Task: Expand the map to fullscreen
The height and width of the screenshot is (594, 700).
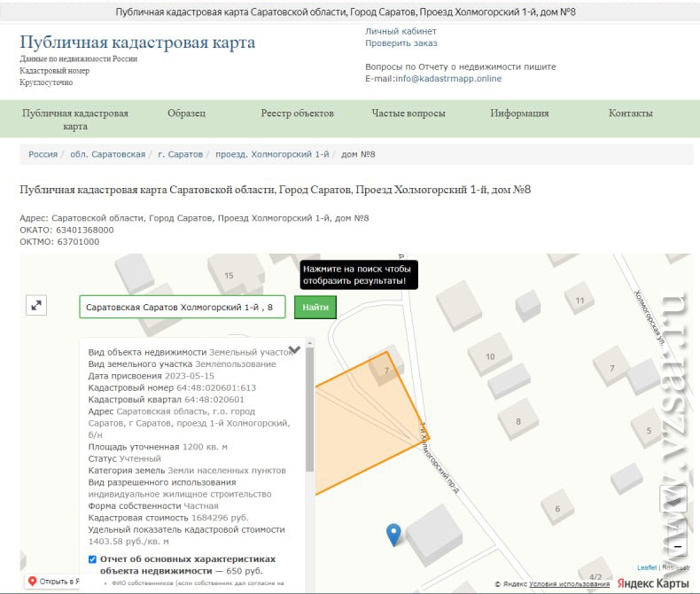Action: [x=36, y=305]
